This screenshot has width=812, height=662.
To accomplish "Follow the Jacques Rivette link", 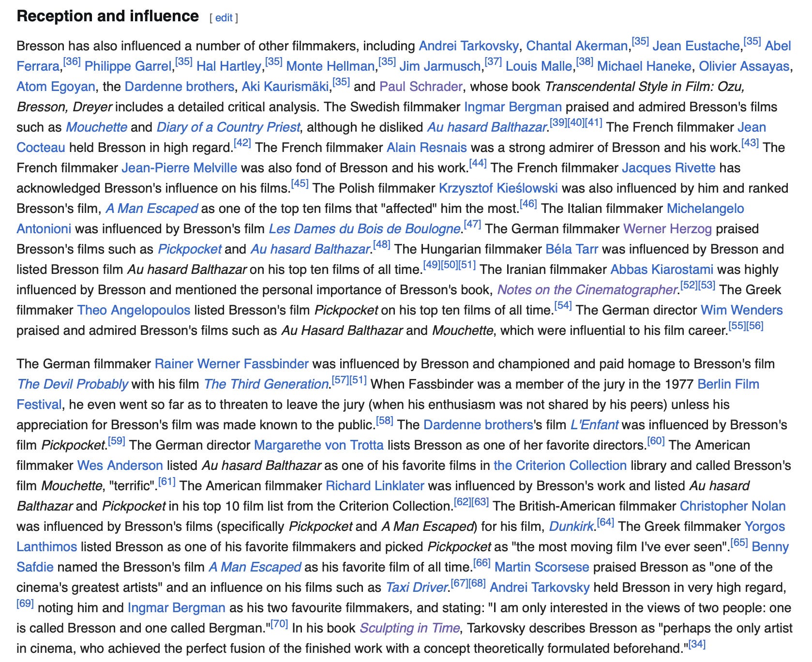I will pos(668,168).
